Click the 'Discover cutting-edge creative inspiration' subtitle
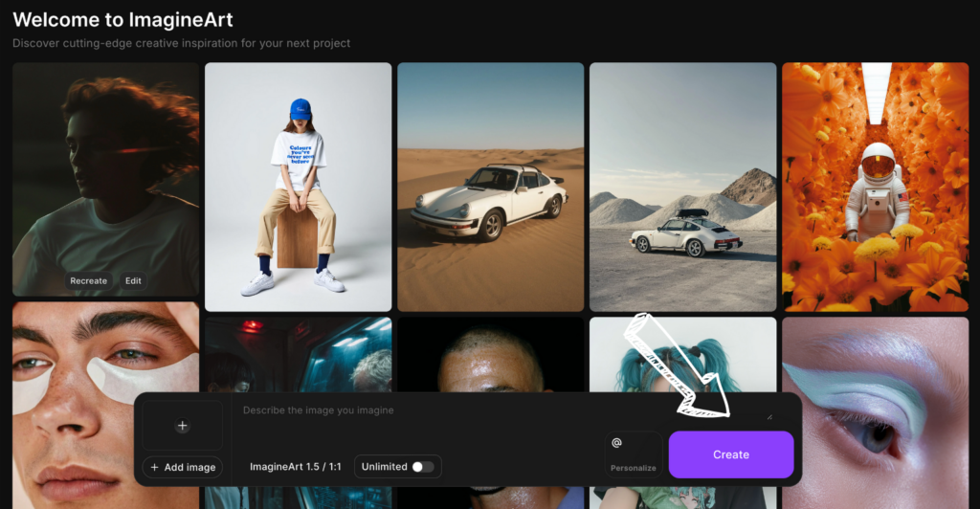Screen dimensions: 980x509 (x=181, y=43)
